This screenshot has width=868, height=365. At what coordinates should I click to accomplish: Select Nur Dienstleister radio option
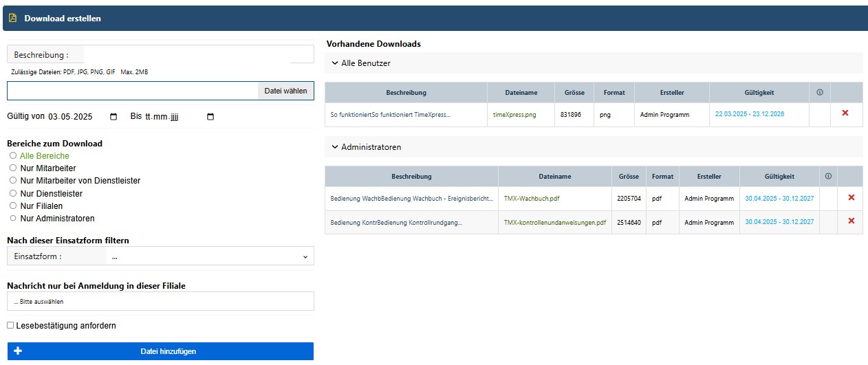point(13,193)
